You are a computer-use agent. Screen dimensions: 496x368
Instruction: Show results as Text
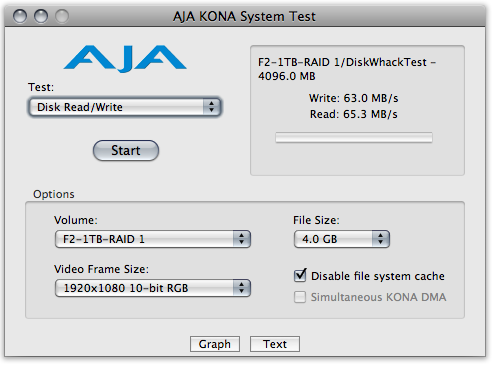click(275, 344)
